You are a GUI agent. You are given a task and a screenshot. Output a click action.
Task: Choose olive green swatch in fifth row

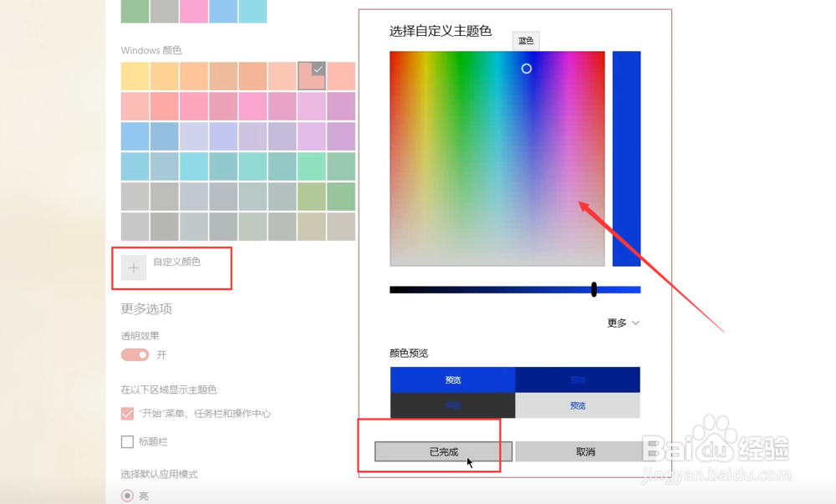click(x=311, y=196)
